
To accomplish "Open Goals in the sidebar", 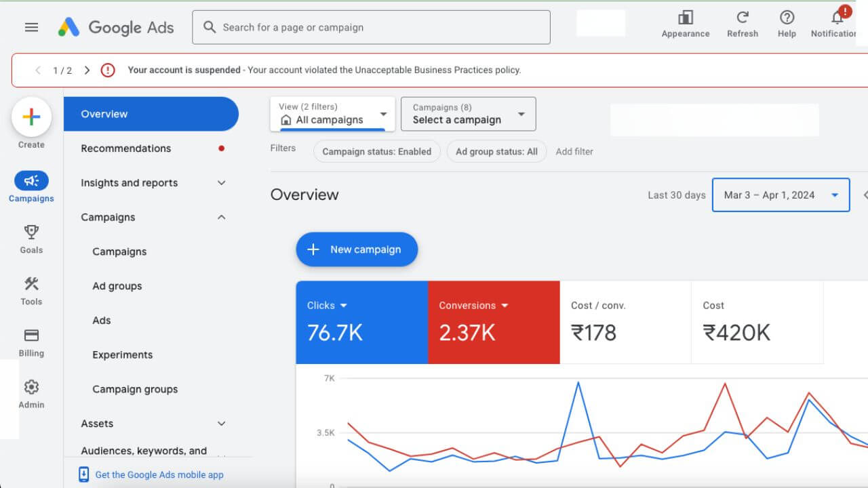I will (31, 239).
